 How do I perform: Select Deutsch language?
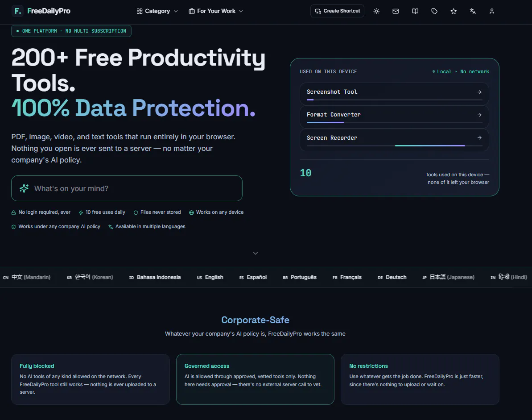(392, 278)
